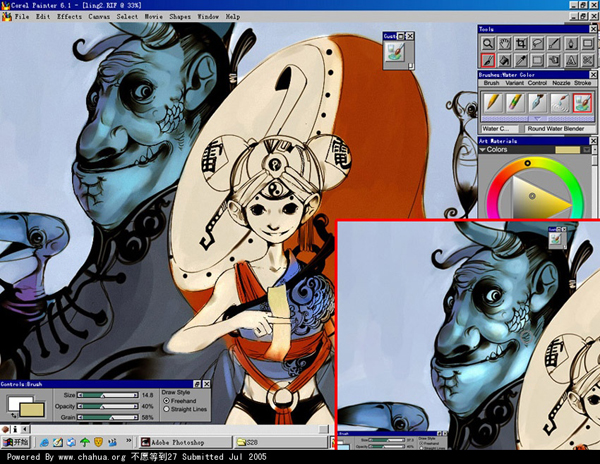The height and width of the screenshot is (464, 600).
Task: Open the Help menu
Action: [233, 16]
